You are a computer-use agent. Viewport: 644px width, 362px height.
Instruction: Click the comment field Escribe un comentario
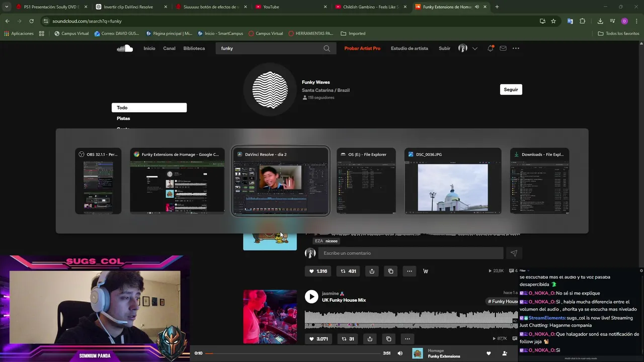(x=411, y=253)
